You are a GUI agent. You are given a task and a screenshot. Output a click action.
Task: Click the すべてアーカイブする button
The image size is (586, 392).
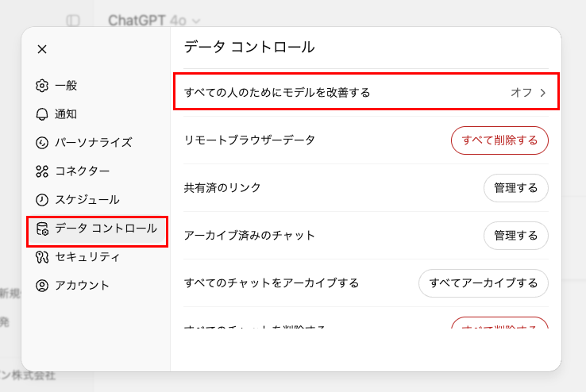tap(484, 283)
